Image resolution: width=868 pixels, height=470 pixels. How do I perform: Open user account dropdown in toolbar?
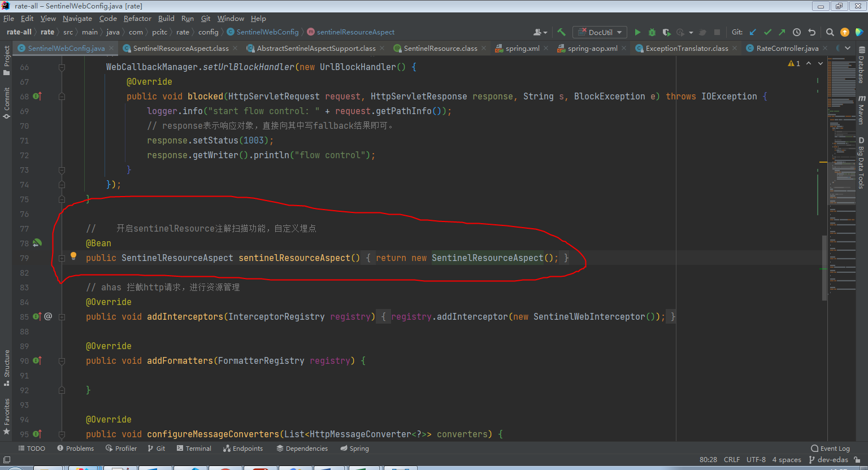(x=540, y=32)
